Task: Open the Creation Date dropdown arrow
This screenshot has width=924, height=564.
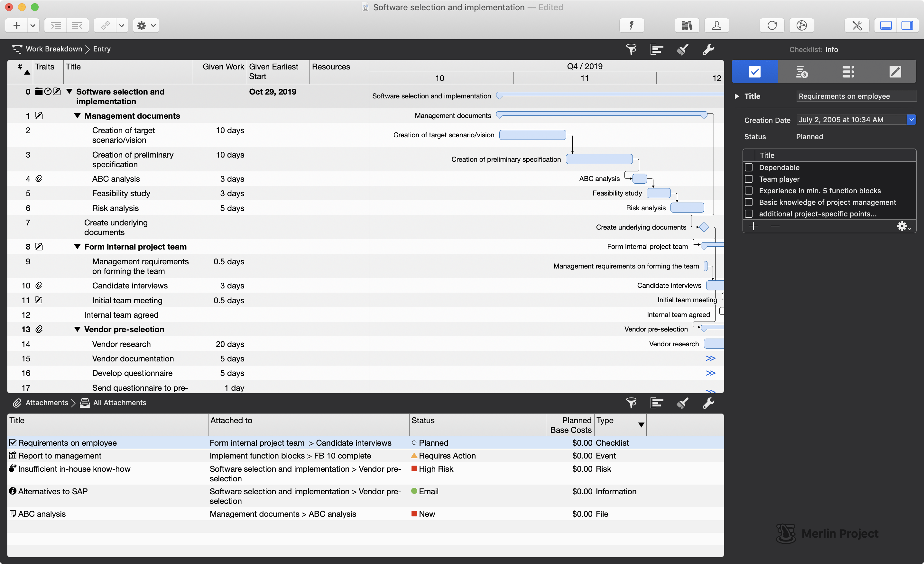Action: click(911, 120)
